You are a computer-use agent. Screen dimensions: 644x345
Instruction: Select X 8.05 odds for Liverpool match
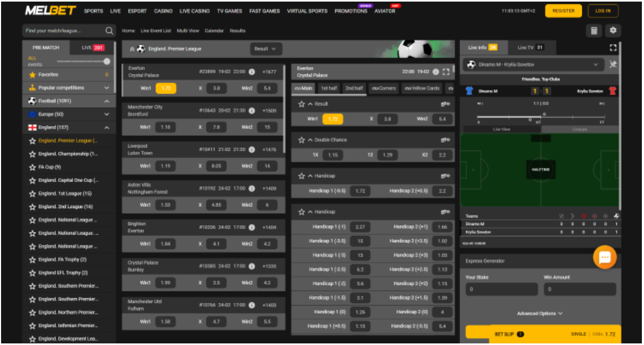pos(217,166)
